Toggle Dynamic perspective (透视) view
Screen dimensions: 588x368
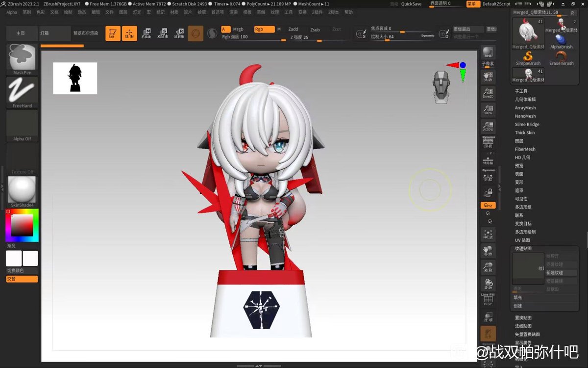click(488, 142)
